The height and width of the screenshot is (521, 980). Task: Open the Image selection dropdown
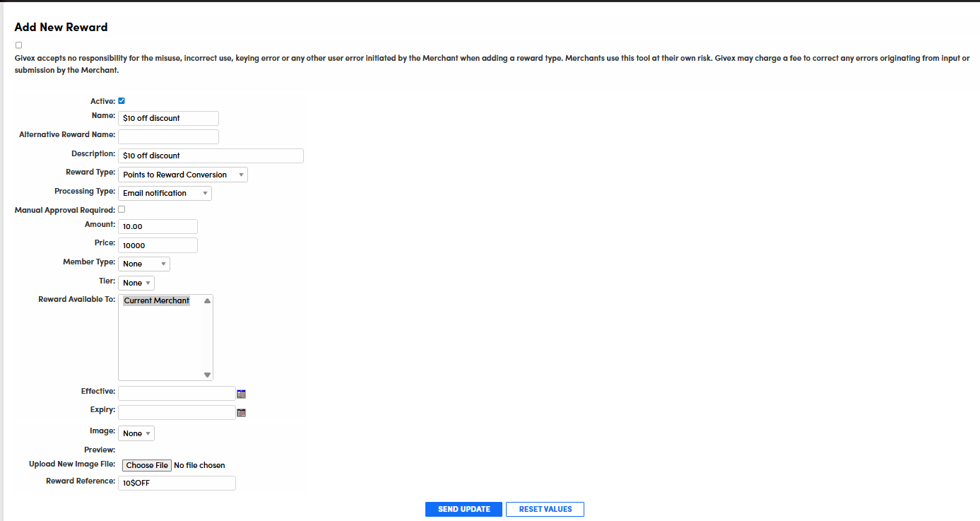(x=136, y=433)
